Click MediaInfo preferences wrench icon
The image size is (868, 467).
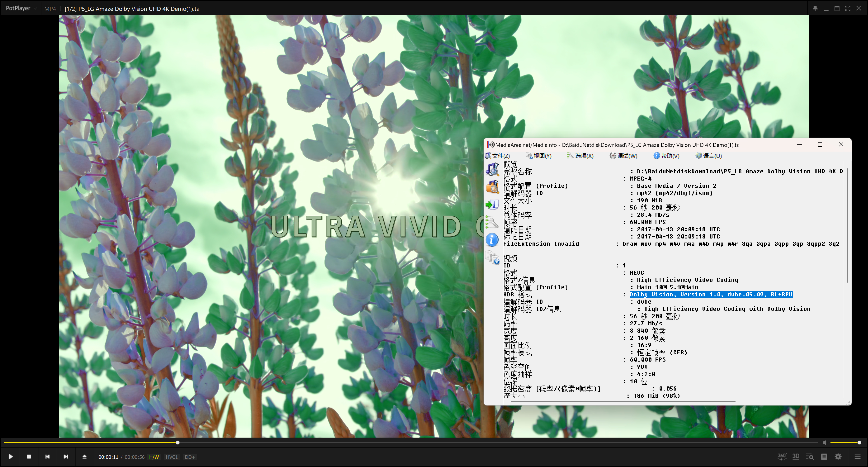[492, 222]
